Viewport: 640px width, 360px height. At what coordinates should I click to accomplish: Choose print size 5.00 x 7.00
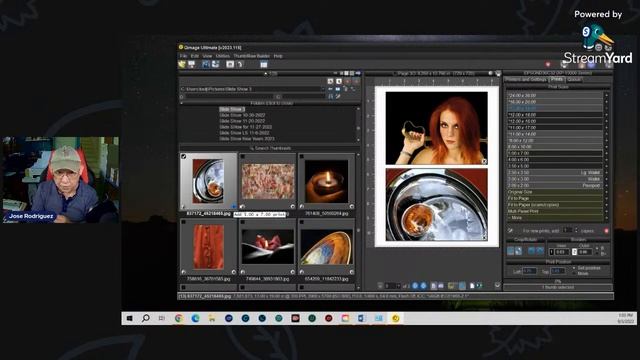point(555,153)
